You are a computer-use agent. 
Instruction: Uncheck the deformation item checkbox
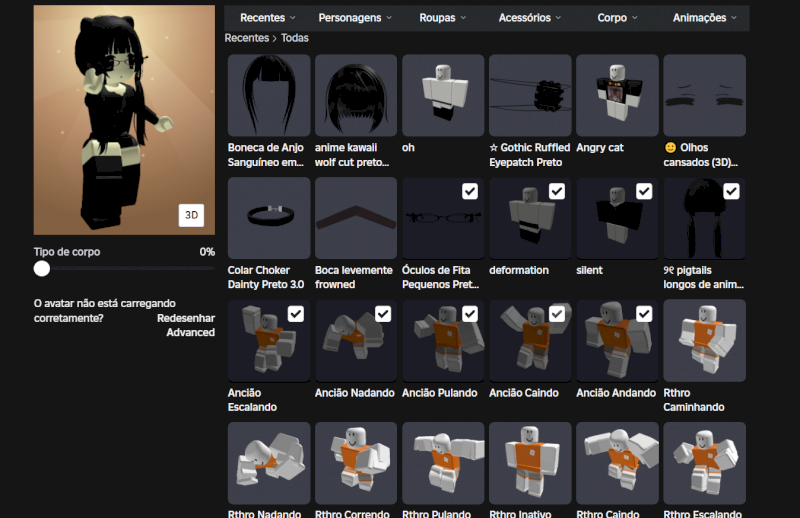(x=557, y=191)
